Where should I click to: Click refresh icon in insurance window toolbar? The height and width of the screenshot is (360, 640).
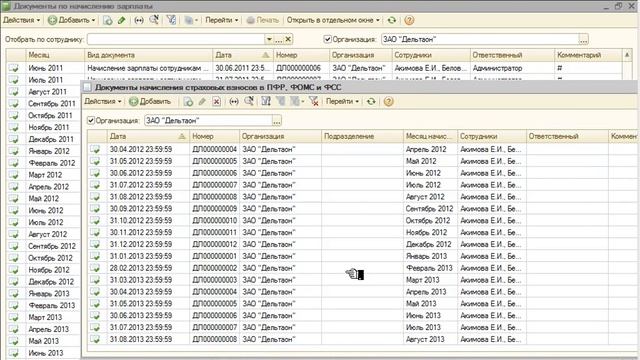(371, 102)
